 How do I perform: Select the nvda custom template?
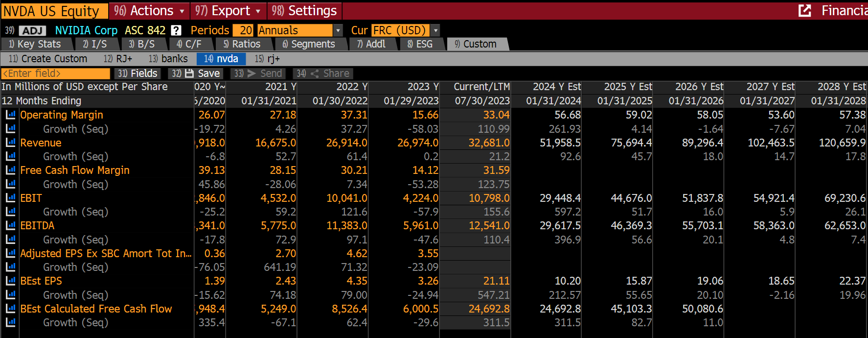tap(221, 59)
